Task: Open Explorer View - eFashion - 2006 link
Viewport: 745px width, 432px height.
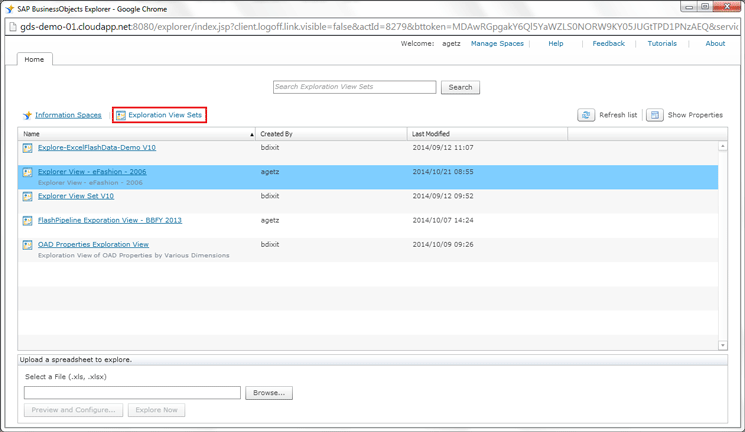Action: click(92, 172)
